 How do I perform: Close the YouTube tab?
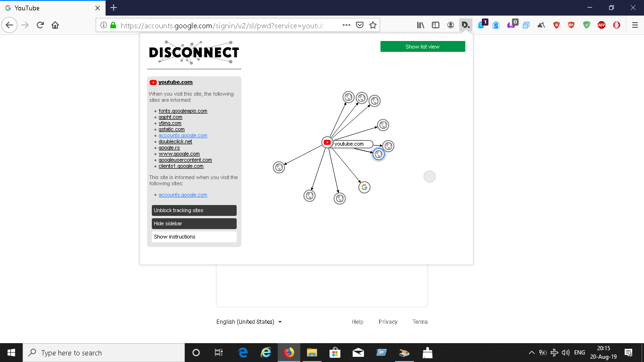pyautogui.click(x=98, y=8)
